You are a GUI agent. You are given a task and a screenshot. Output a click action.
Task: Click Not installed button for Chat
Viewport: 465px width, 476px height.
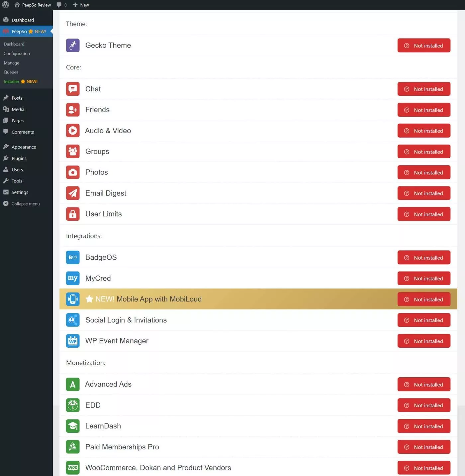tap(424, 89)
